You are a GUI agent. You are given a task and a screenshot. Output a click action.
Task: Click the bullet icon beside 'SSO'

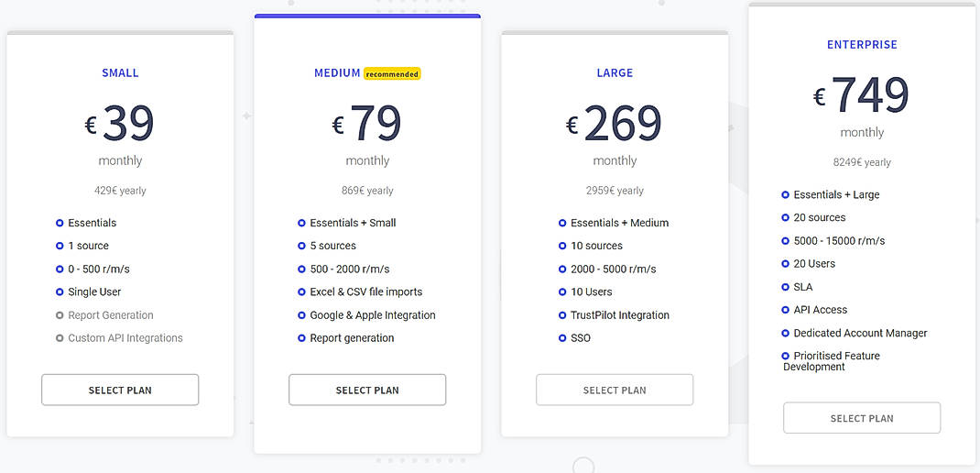tap(561, 338)
